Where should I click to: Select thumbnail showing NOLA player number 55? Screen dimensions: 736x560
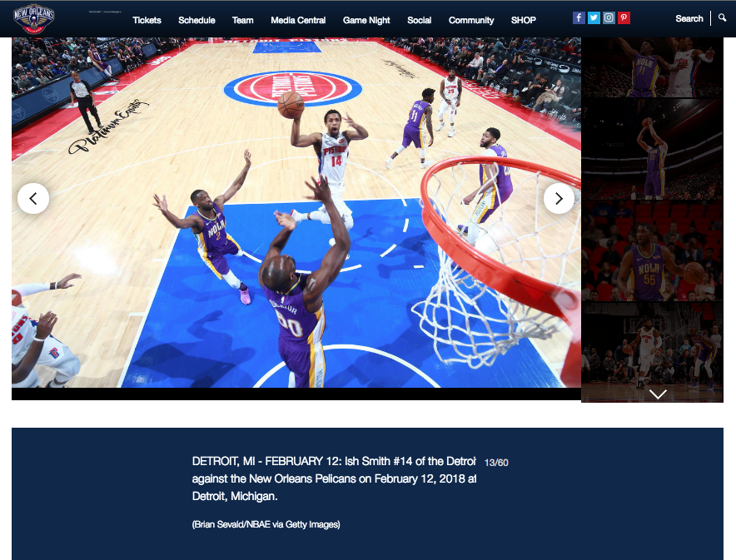[x=652, y=251]
